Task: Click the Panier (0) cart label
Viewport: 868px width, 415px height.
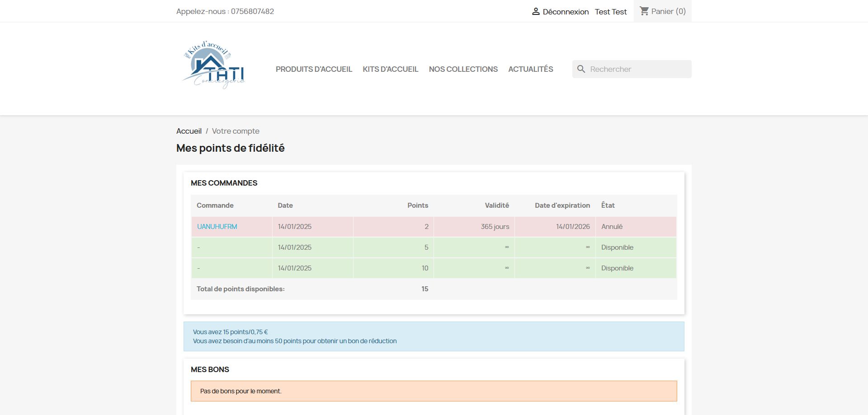Action: [668, 11]
